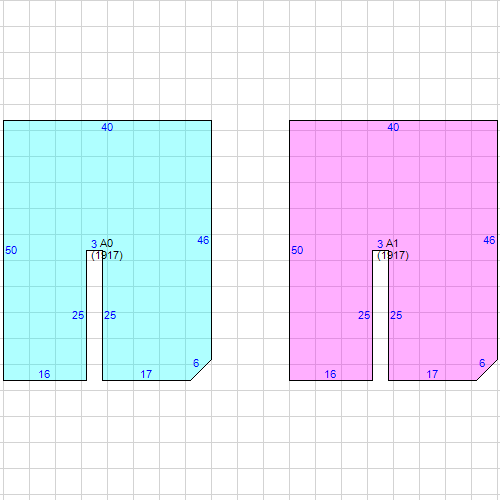
Task: Click the "50" side dimension on pink shape
Action: (297, 250)
